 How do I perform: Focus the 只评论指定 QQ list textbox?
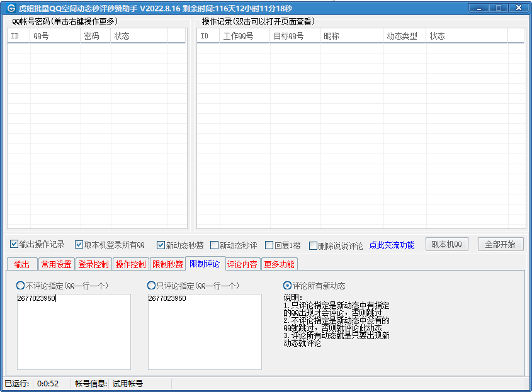tap(205, 332)
